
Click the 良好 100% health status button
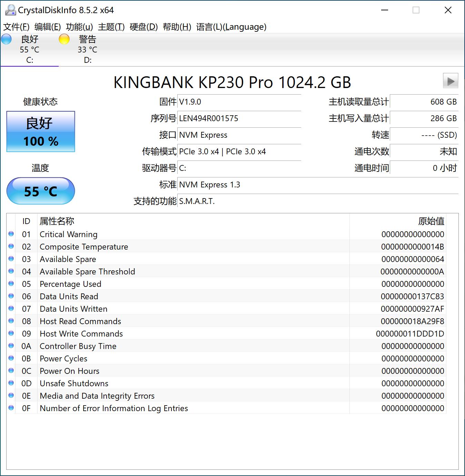pyautogui.click(x=40, y=132)
